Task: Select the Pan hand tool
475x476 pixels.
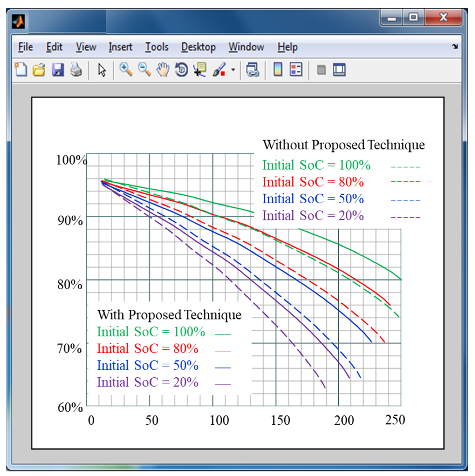Action: coord(163,70)
